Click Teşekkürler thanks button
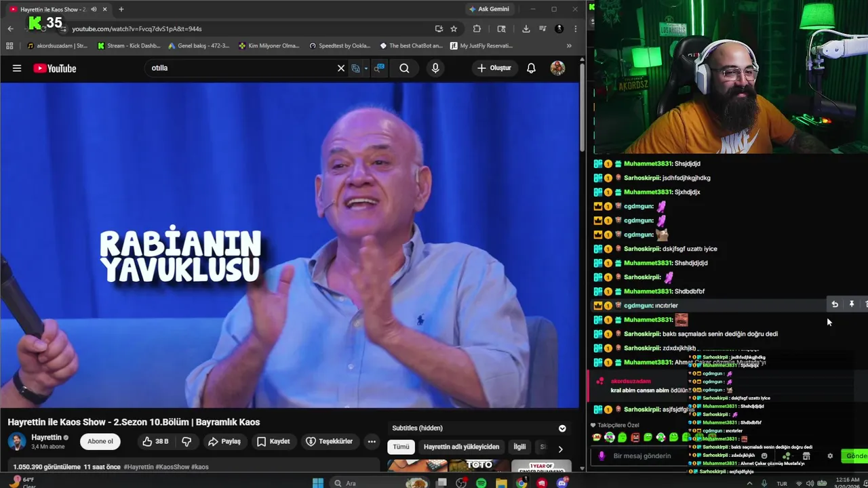868x488 pixels. click(x=329, y=441)
